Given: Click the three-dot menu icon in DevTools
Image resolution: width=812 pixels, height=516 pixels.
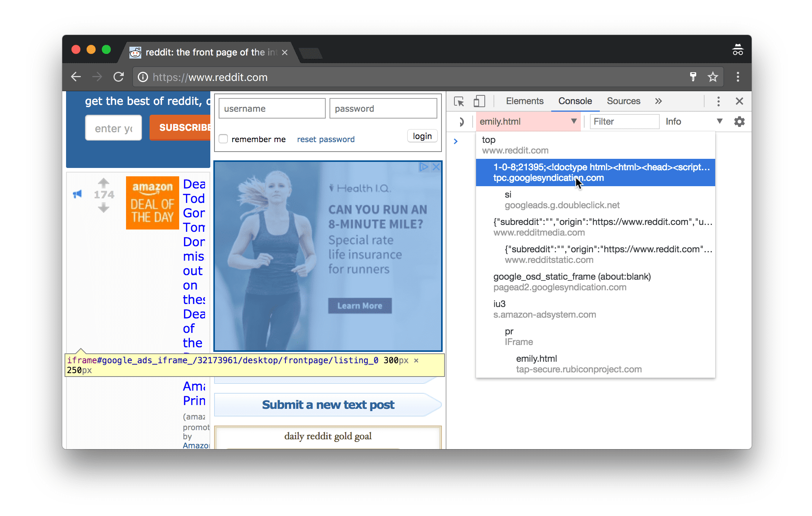Looking at the screenshot, I should tap(719, 101).
